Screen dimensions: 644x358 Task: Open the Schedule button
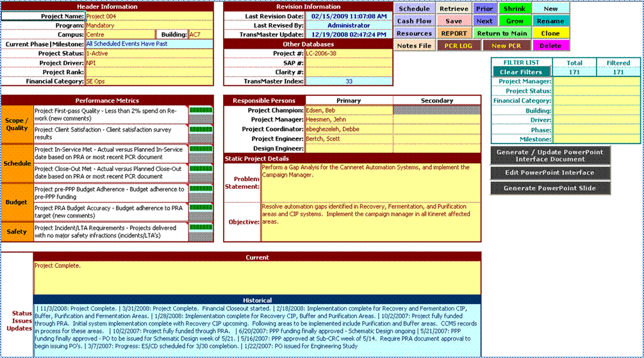pos(414,8)
